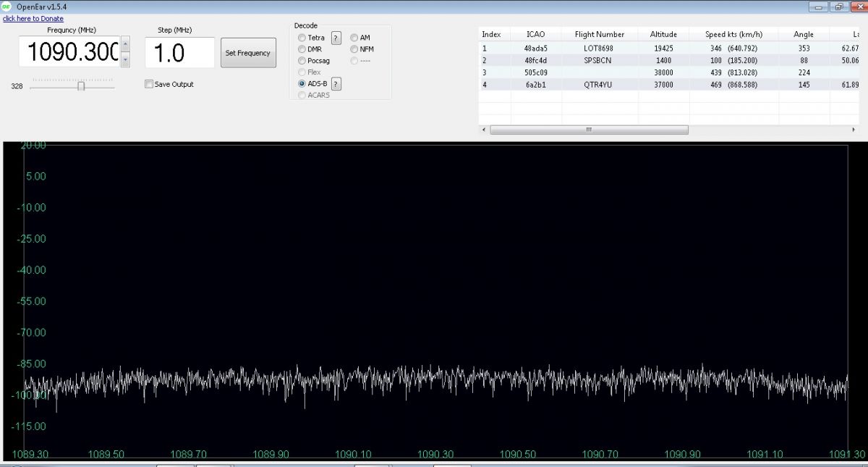The width and height of the screenshot is (868, 467).
Task: Select flight number SPSBCN cell
Action: [x=600, y=60]
